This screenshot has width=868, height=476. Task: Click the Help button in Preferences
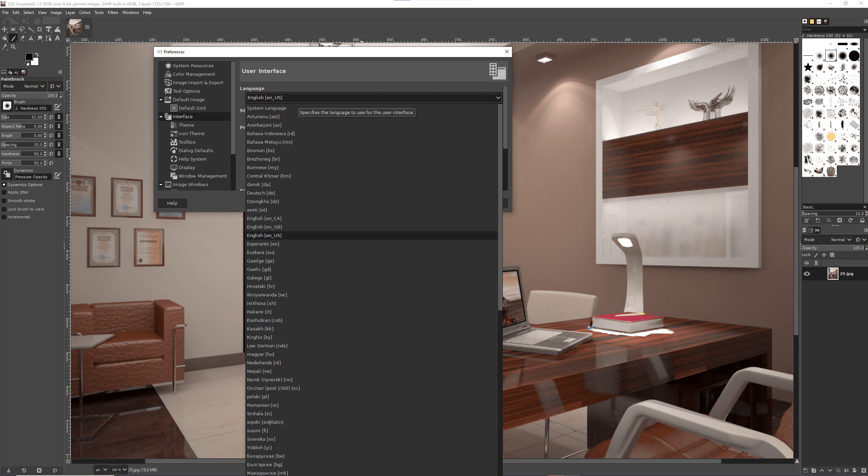point(172,203)
